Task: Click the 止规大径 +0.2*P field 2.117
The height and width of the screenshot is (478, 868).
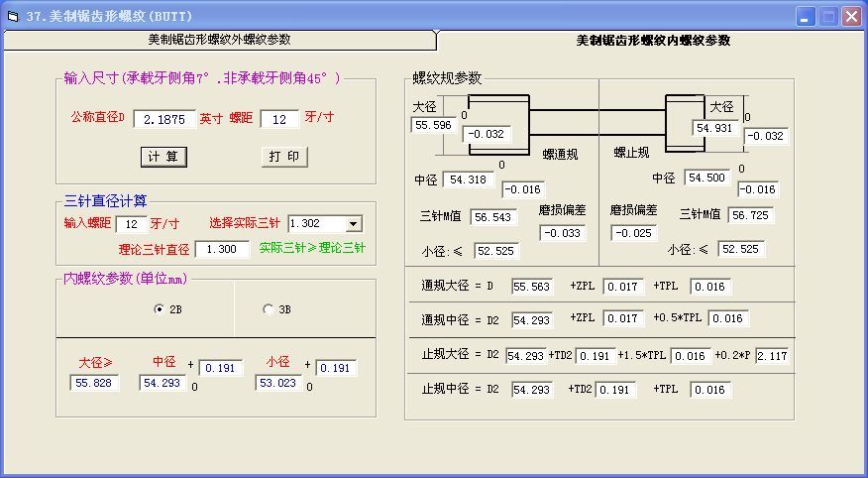Action: [772, 356]
